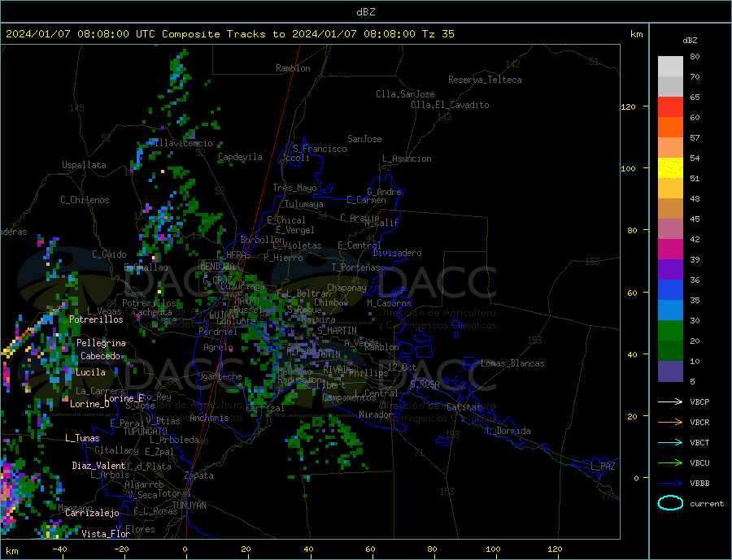This screenshot has width=732, height=560.
Task: Click the 'M_Caseros' map label
Action: pos(389,303)
